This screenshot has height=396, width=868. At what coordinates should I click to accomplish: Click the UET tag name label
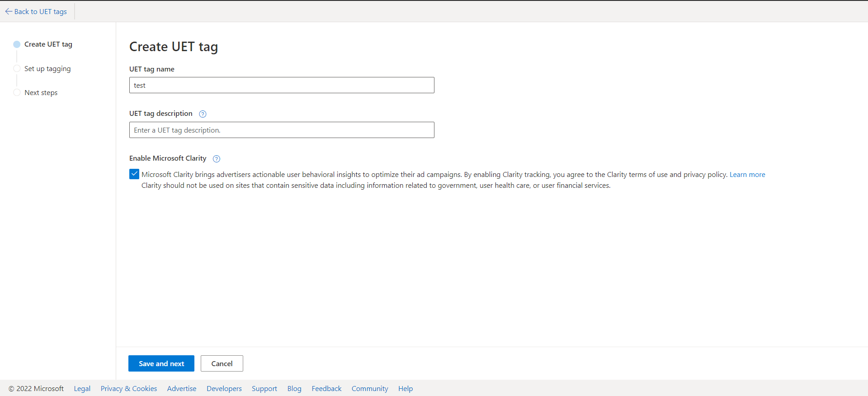[152, 69]
